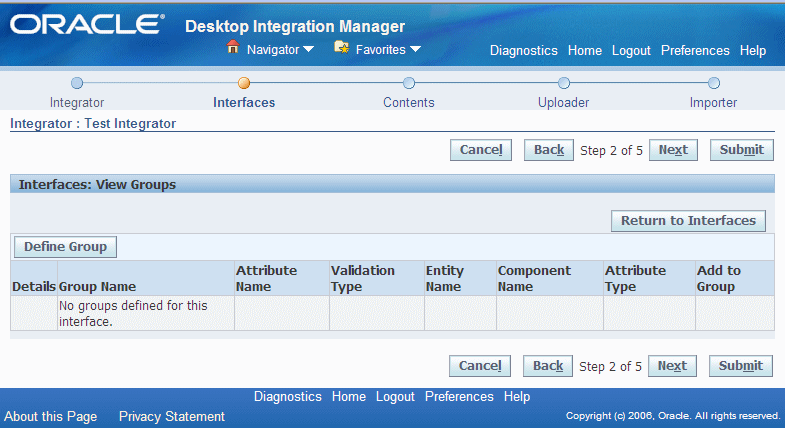Click the Desktop Integration Manager title
785x428 pixels.
[295, 26]
